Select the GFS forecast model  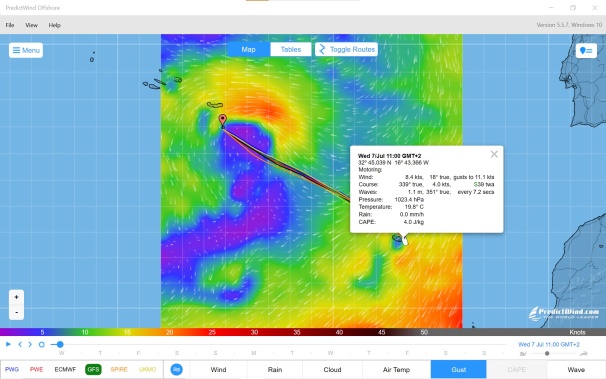click(x=93, y=369)
